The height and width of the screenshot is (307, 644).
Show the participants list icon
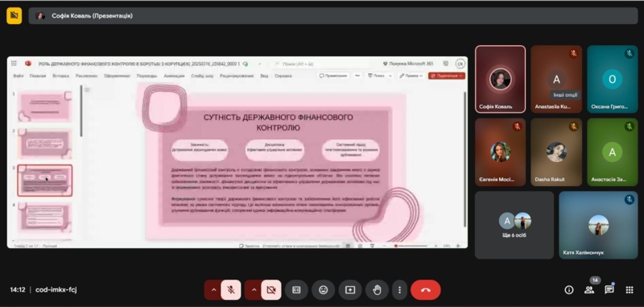point(589,290)
